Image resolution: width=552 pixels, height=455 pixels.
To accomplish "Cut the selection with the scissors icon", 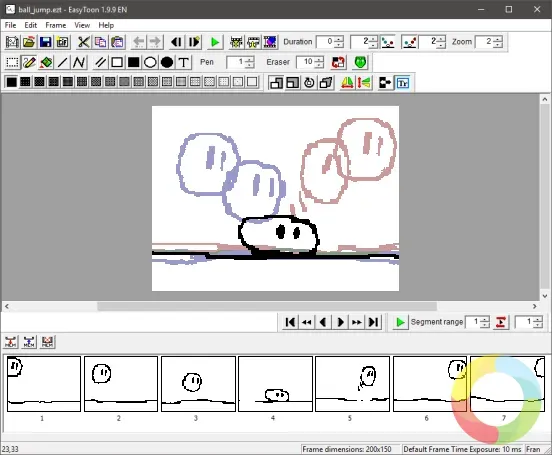I will (83, 42).
